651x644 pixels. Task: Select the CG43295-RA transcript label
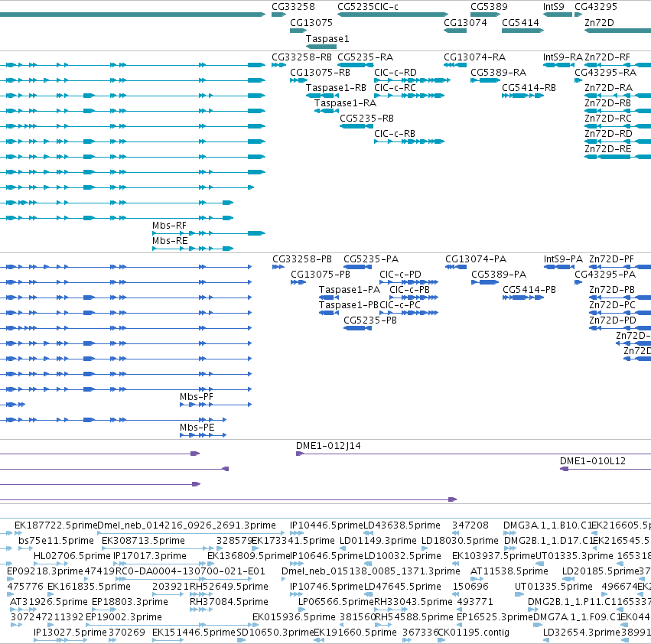(605, 73)
